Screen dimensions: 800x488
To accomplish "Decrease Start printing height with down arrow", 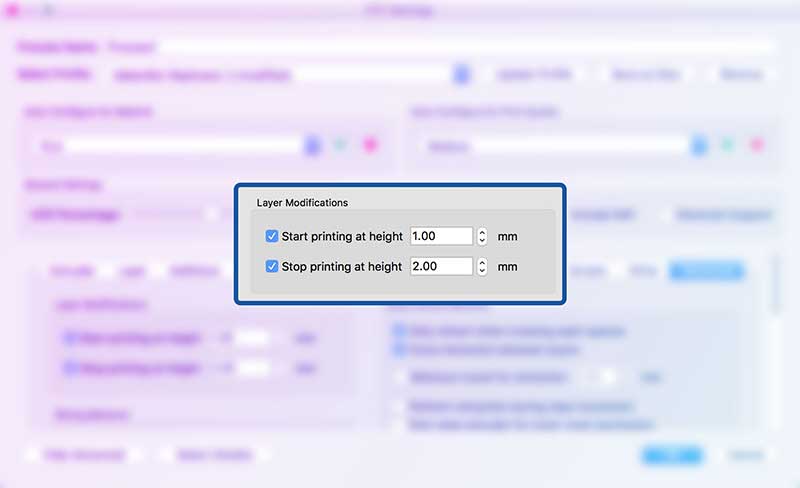I will (x=483, y=241).
